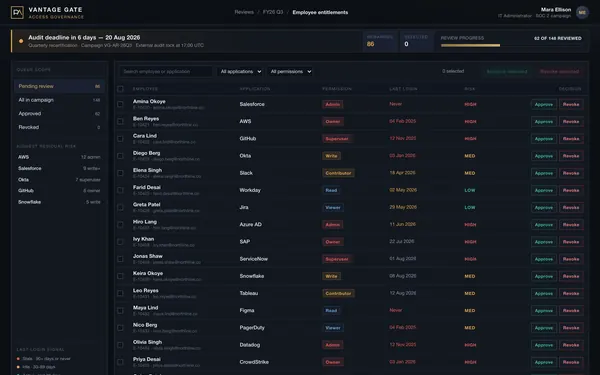The image size is (600, 375).
Task: Open the ME user avatar menu
Action: 582,13
